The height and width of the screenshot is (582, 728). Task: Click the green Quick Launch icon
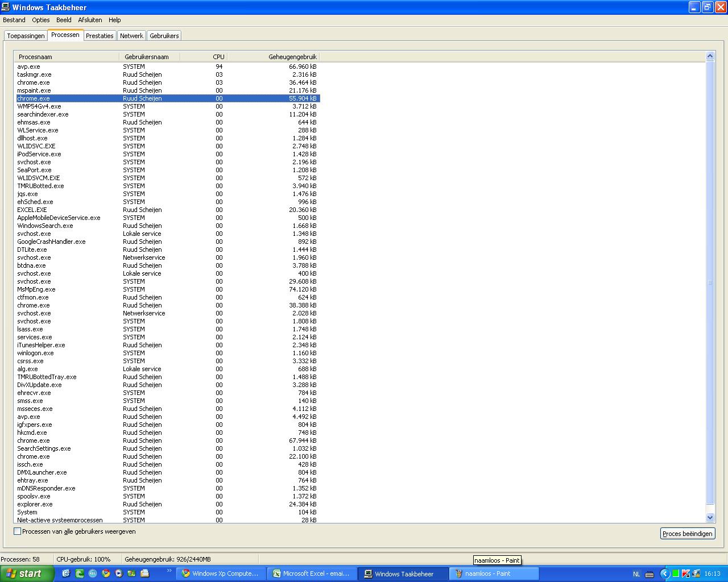(x=80, y=573)
